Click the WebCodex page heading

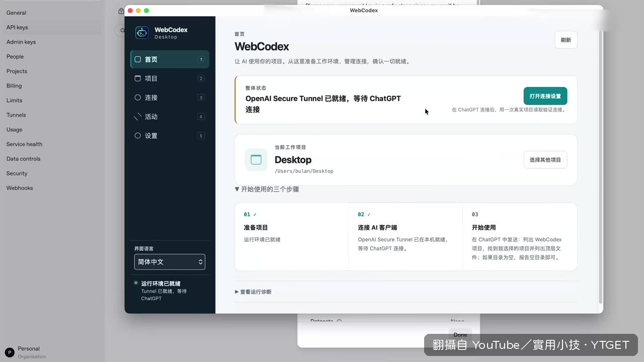[x=262, y=47]
